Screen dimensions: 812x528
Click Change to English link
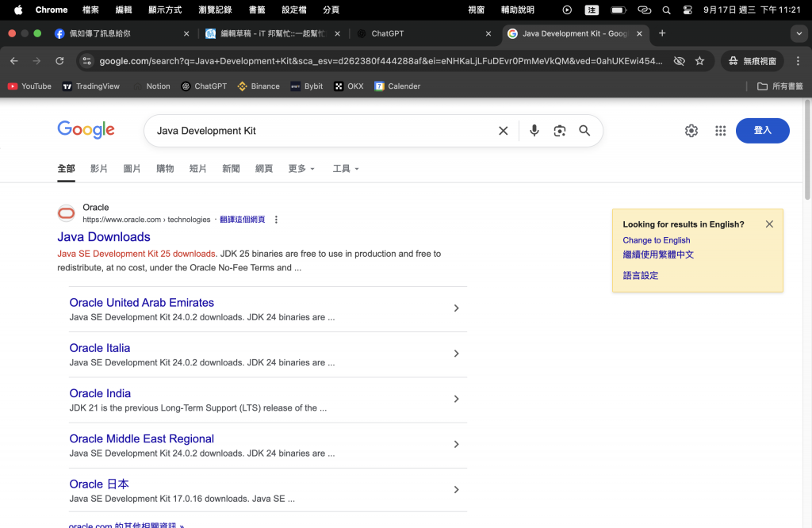click(x=656, y=240)
